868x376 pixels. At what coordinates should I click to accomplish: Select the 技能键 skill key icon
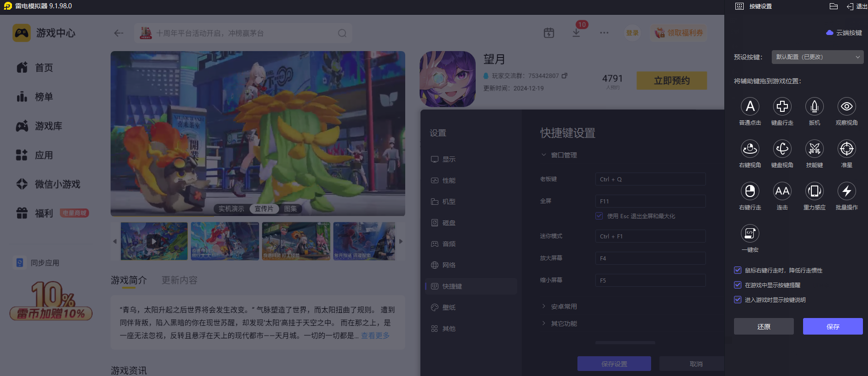pyautogui.click(x=814, y=149)
